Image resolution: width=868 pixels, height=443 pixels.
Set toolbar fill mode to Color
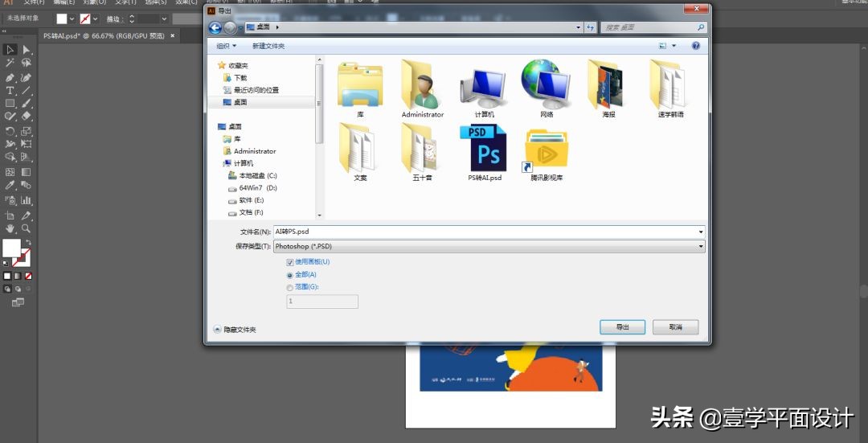[7, 276]
